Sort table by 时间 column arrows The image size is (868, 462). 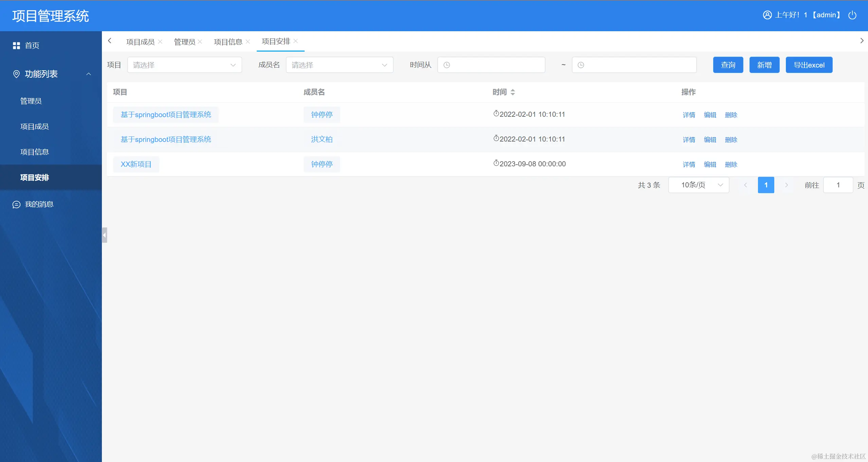click(513, 92)
